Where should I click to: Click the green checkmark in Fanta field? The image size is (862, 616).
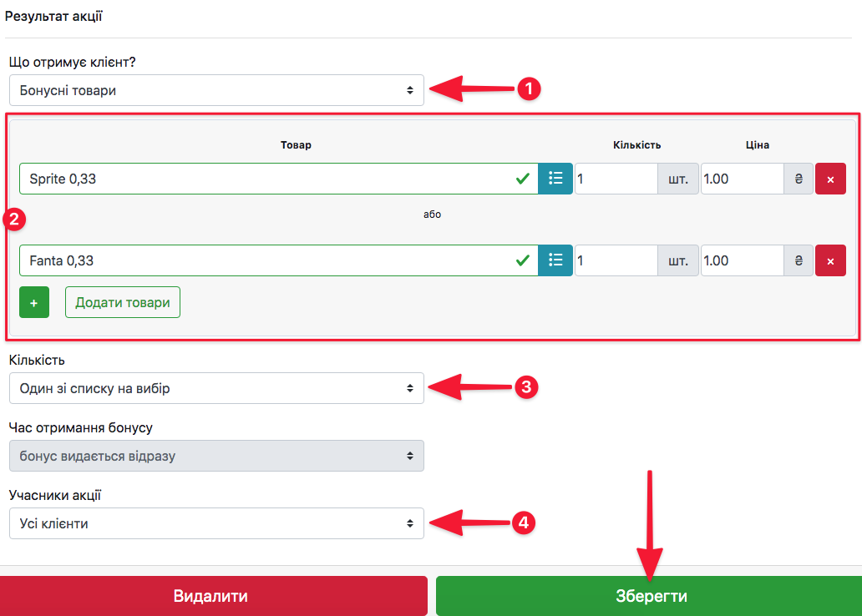pos(523,260)
